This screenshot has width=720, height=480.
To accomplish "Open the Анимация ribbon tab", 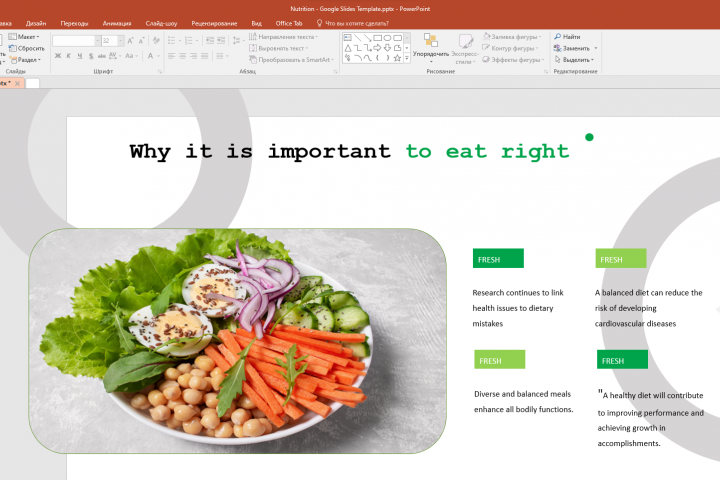I will [x=117, y=23].
